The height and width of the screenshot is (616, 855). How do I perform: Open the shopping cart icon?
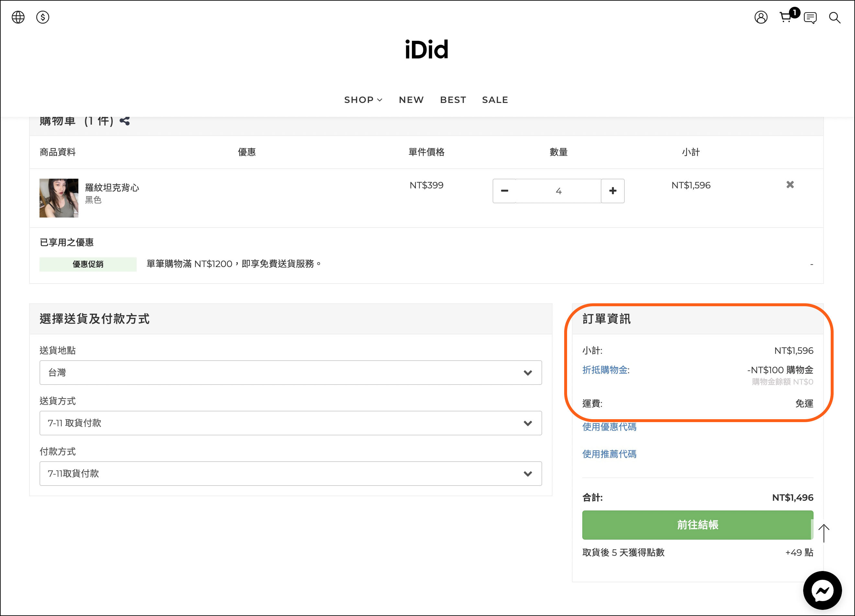coord(786,17)
